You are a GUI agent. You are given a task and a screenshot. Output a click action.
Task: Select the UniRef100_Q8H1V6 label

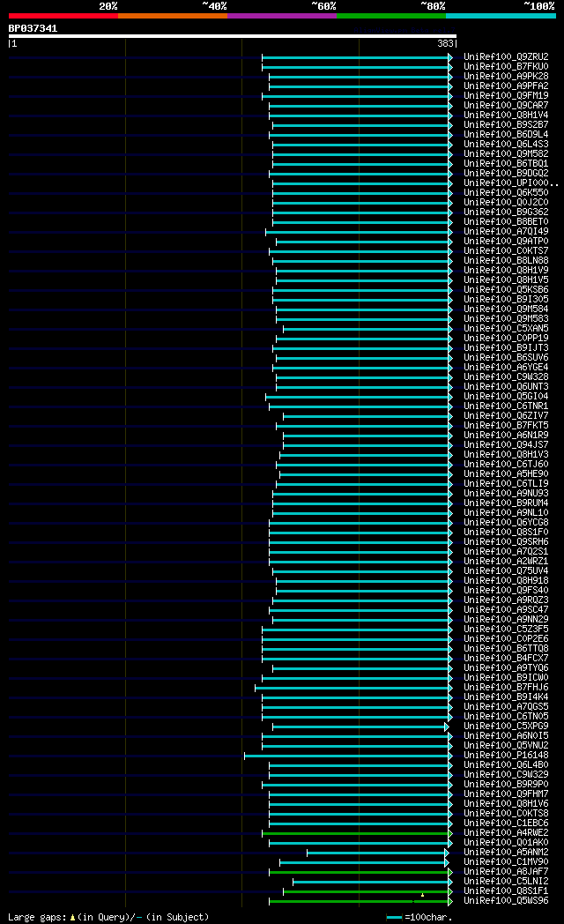[x=506, y=804]
